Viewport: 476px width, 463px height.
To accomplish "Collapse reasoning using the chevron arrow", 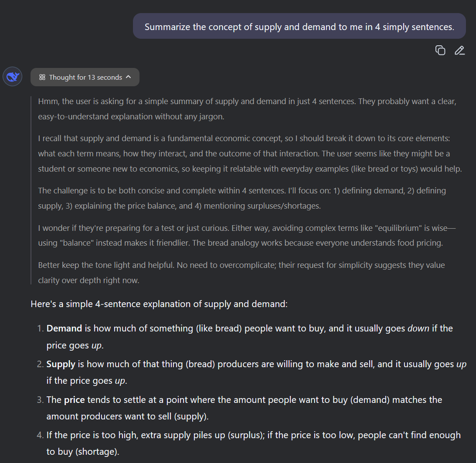I will tap(129, 77).
